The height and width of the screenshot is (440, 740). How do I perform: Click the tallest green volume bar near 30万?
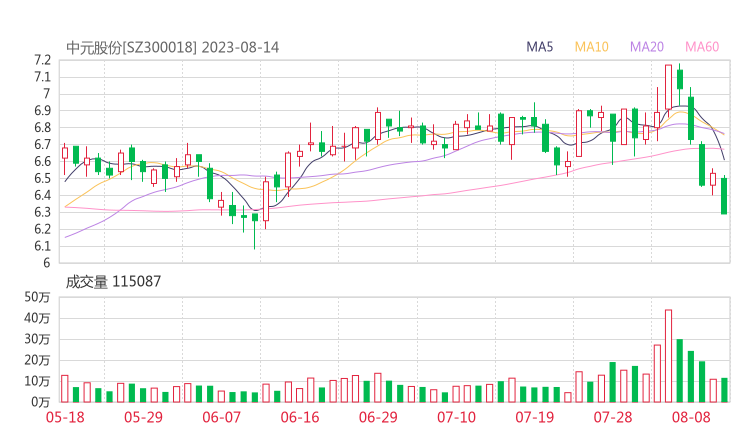(x=680, y=371)
